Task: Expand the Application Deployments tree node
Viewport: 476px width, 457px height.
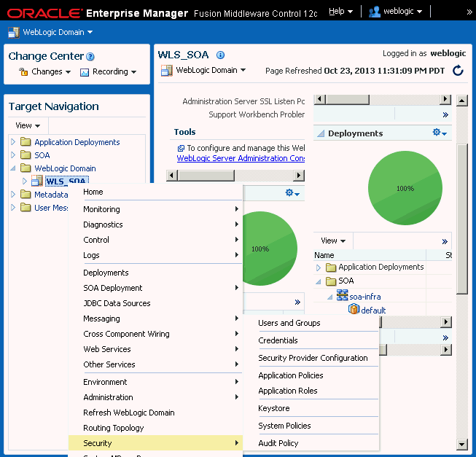Action: (x=13, y=142)
